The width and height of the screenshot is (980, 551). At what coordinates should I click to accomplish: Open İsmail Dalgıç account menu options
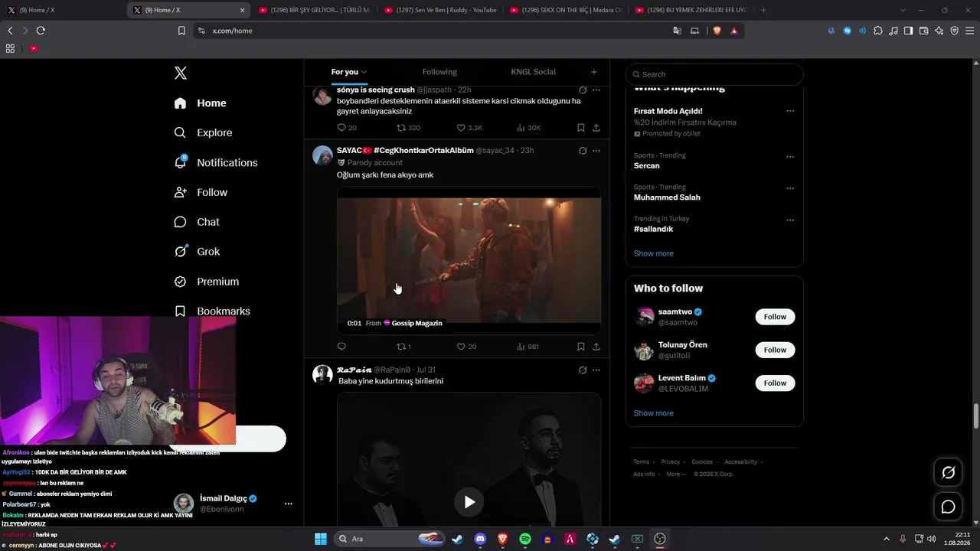[x=289, y=504]
